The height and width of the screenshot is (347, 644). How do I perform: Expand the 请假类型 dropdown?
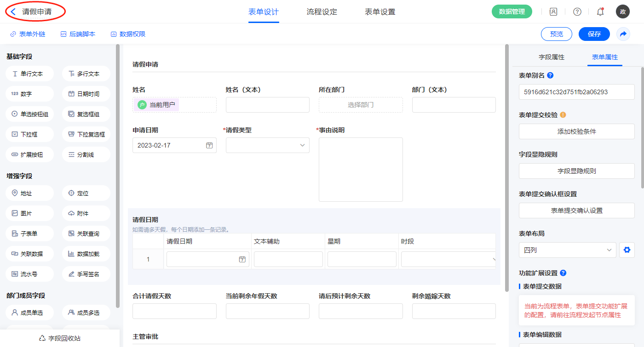pos(268,145)
